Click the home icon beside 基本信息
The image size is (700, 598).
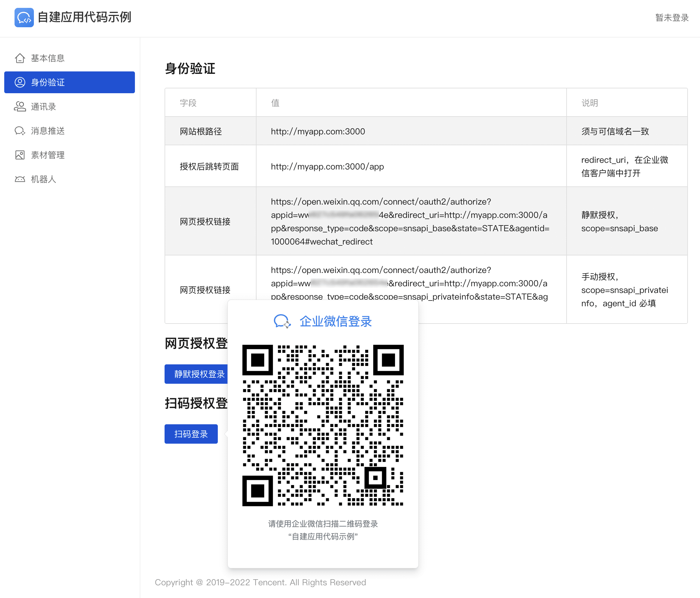pyautogui.click(x=20, y=58)
